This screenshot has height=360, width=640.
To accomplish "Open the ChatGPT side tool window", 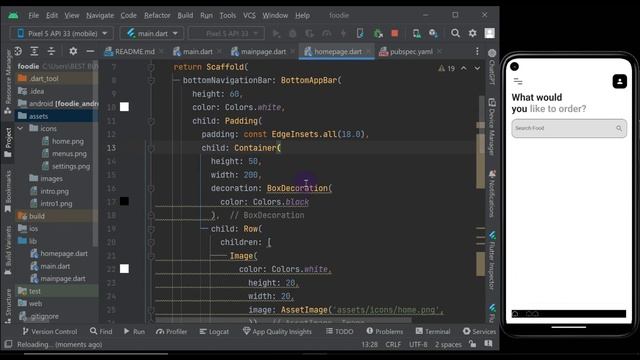I will 492,67.
